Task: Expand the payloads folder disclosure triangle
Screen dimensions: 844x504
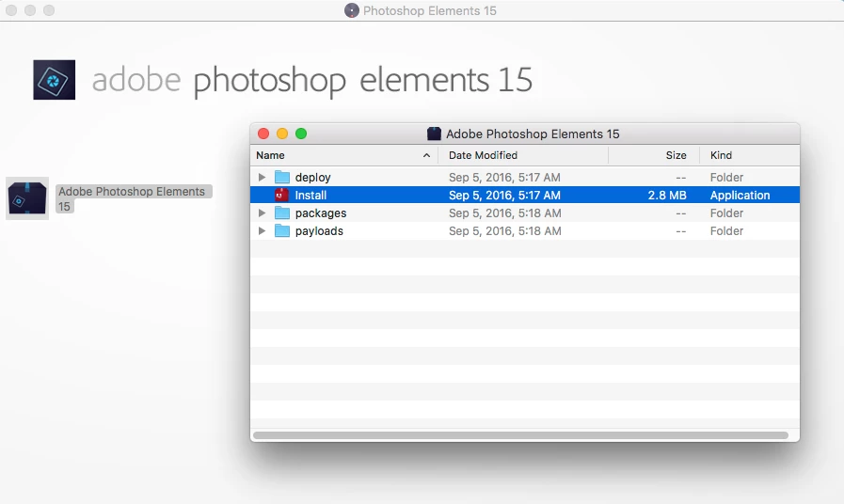Action: point(262,230)
